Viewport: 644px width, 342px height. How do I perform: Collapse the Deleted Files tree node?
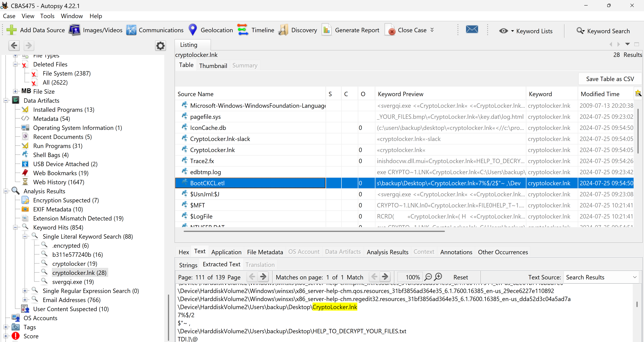15,64
